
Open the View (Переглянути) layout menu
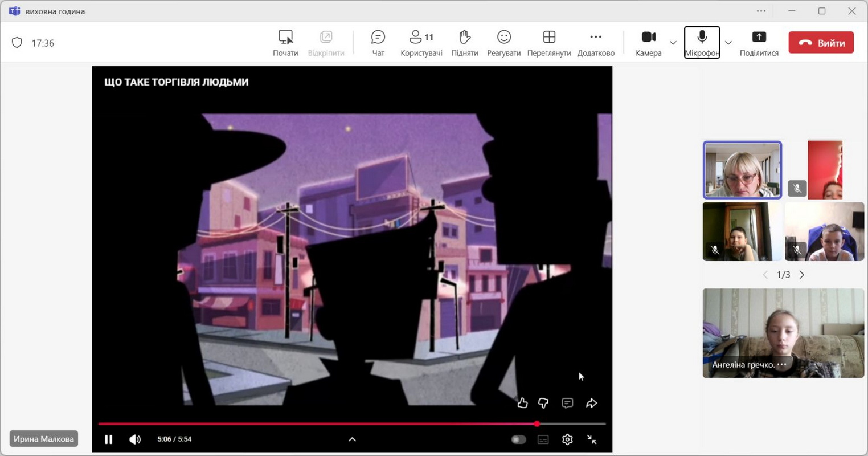[548, 43]
